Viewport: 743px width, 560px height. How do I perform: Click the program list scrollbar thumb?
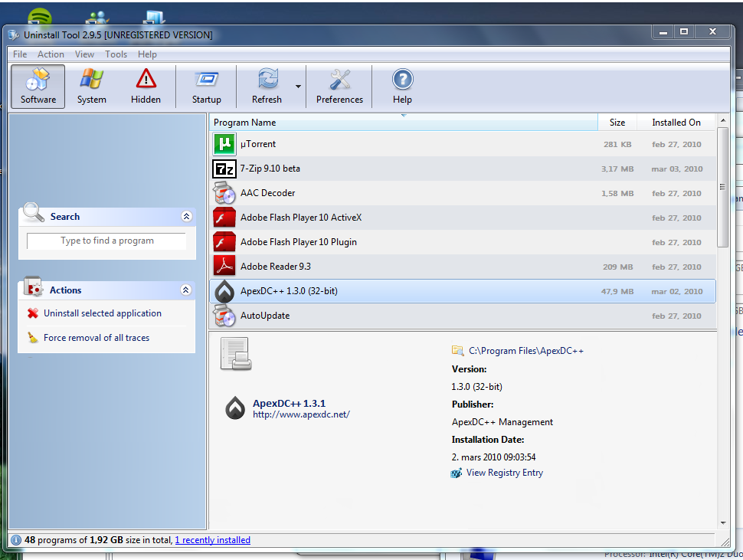(x=722, y=187)
